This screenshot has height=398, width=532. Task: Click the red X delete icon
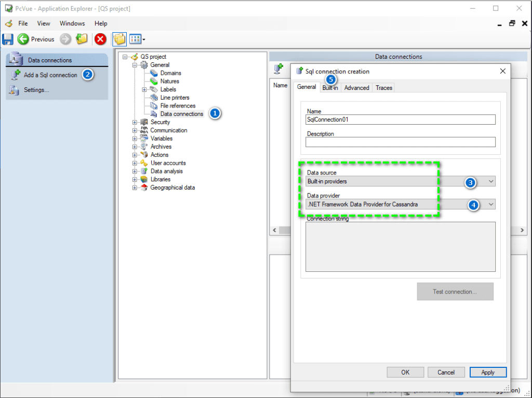(x=100, y=39)
